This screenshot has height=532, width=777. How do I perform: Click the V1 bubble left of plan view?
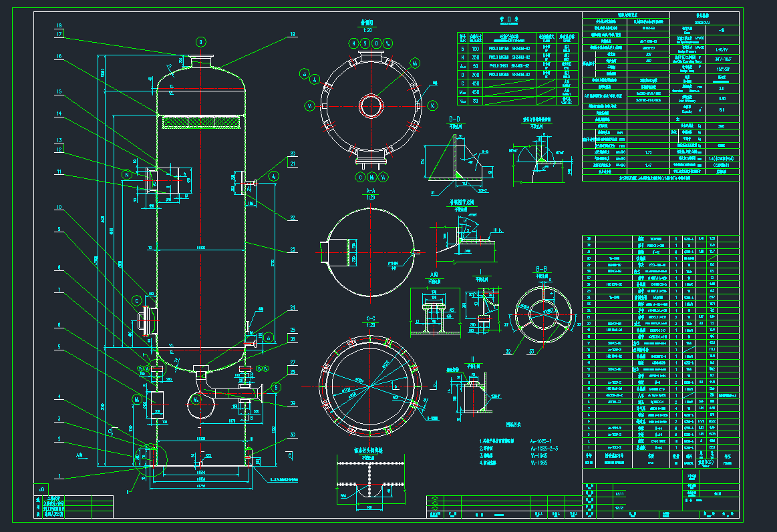310,105
